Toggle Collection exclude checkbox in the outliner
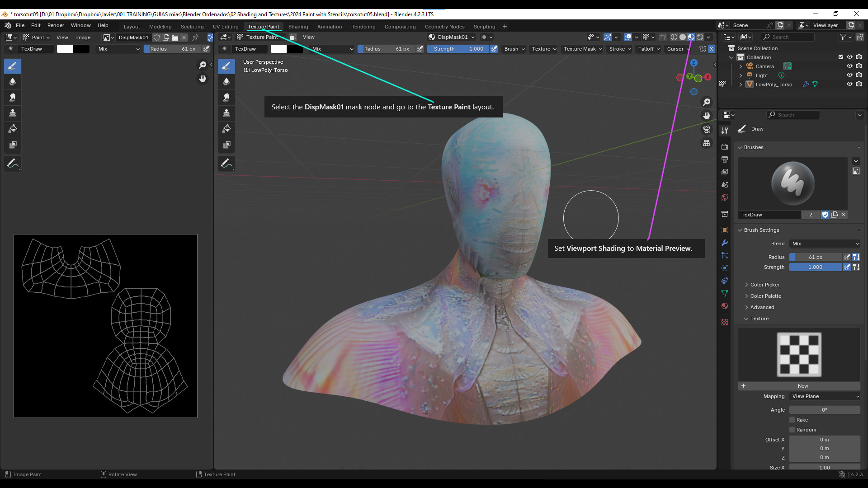 (841, 57)
